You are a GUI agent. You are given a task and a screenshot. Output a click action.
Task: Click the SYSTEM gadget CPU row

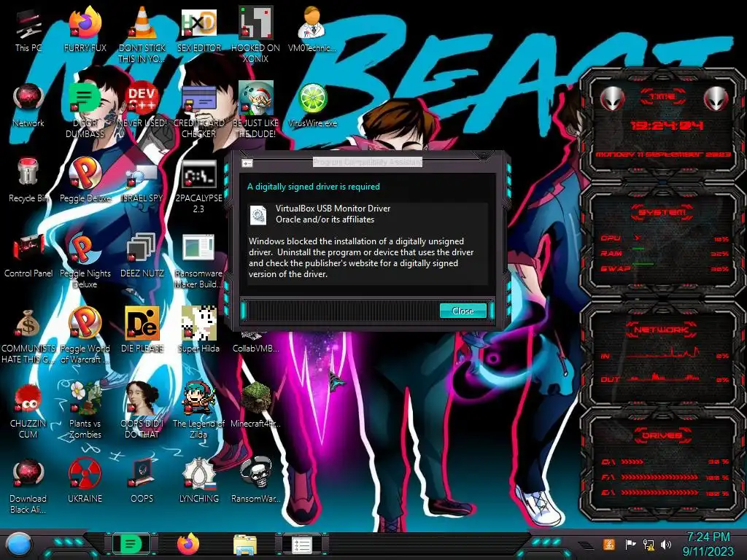665,238
